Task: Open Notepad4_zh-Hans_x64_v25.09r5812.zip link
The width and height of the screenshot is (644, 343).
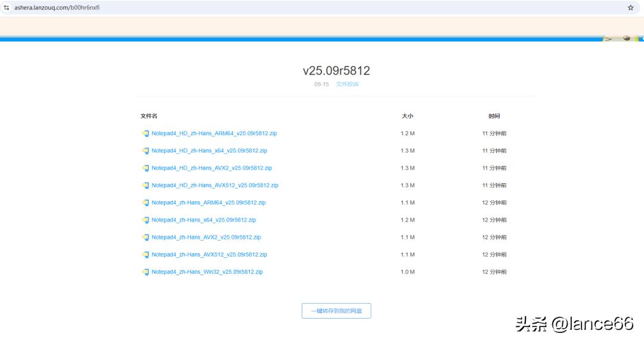Action: 204,220
